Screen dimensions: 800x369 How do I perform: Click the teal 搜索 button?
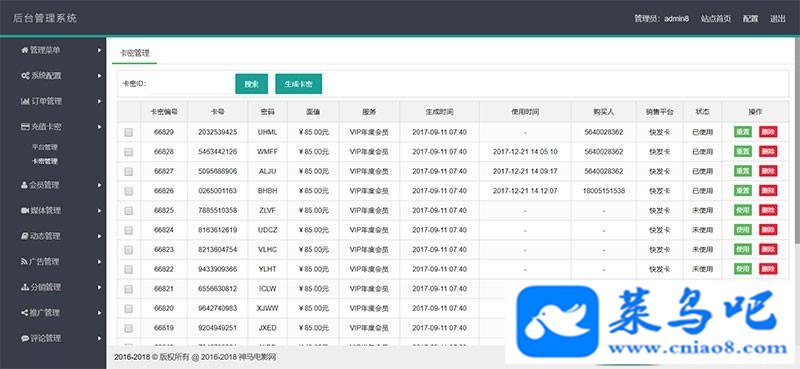click(x=252, y=84)
